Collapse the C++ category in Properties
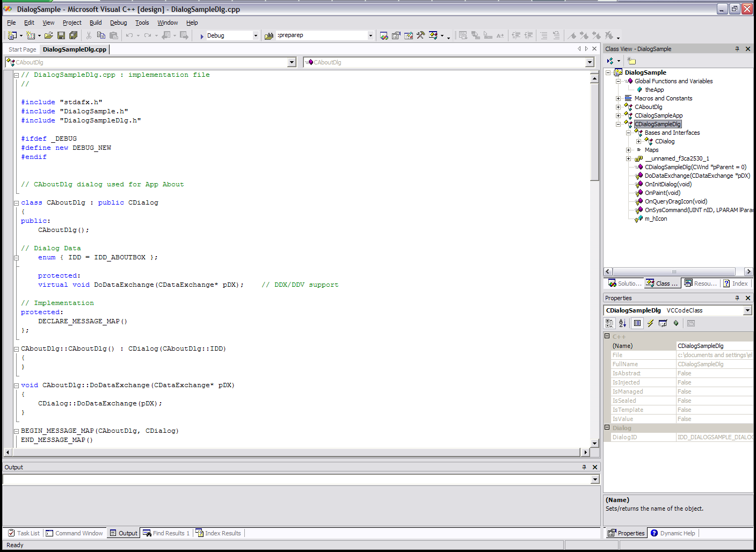This screenshot has width=756, height=552. tap(607, 336)
